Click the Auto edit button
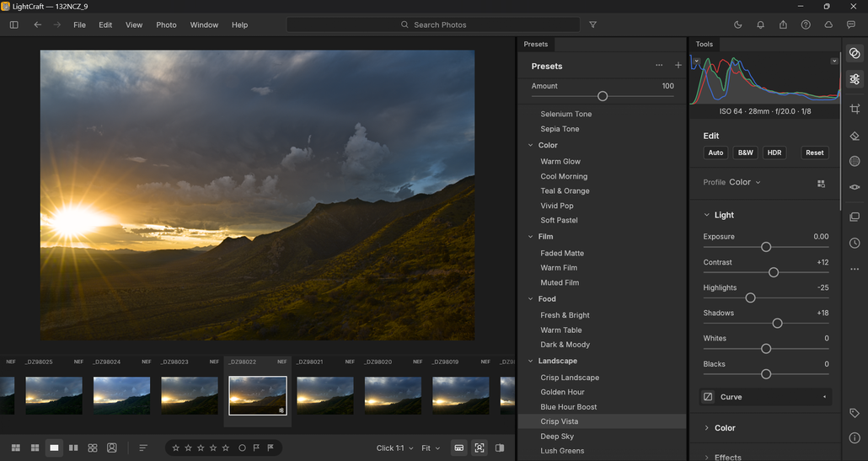 (715, 153)
